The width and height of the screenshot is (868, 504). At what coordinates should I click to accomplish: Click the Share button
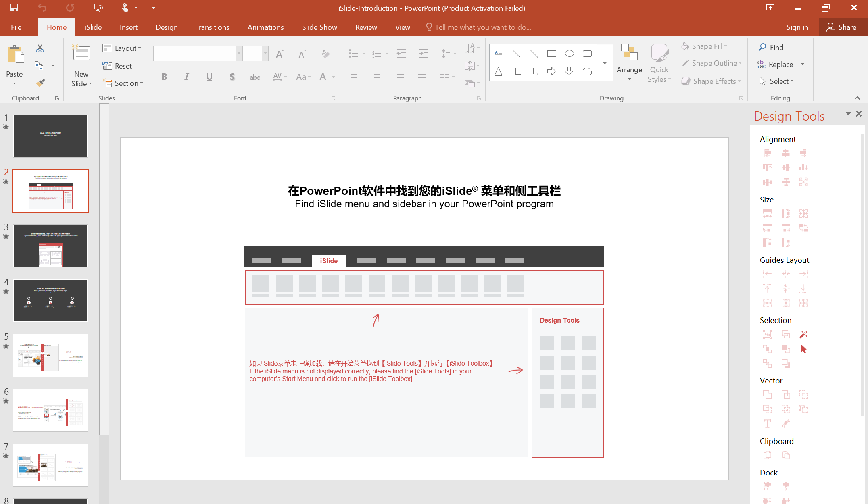coord(841,27)
